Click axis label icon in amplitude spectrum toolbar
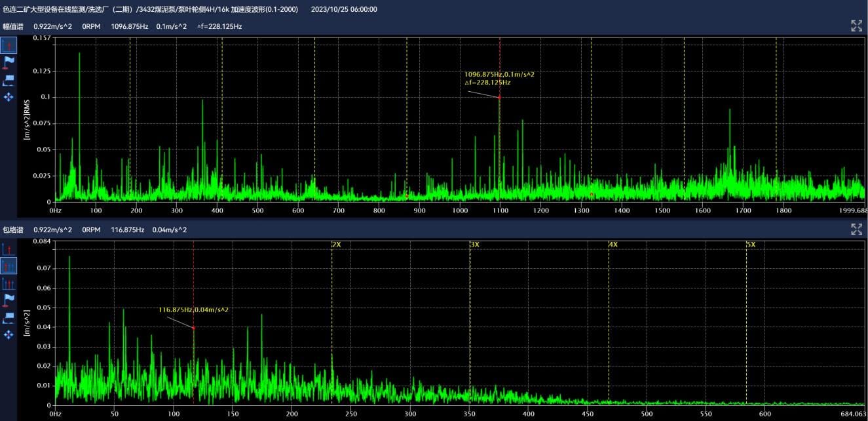 pos(9,80)
